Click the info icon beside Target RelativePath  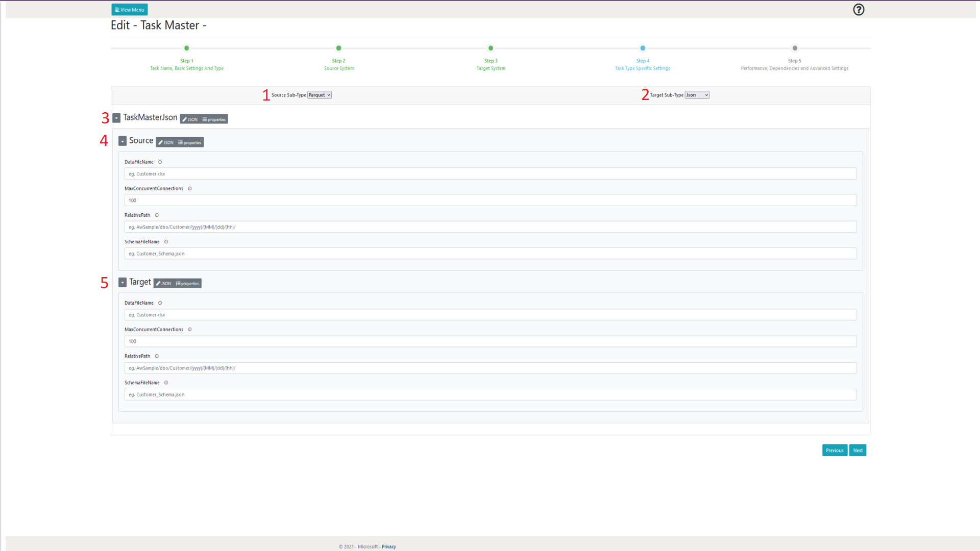(157, 356)
